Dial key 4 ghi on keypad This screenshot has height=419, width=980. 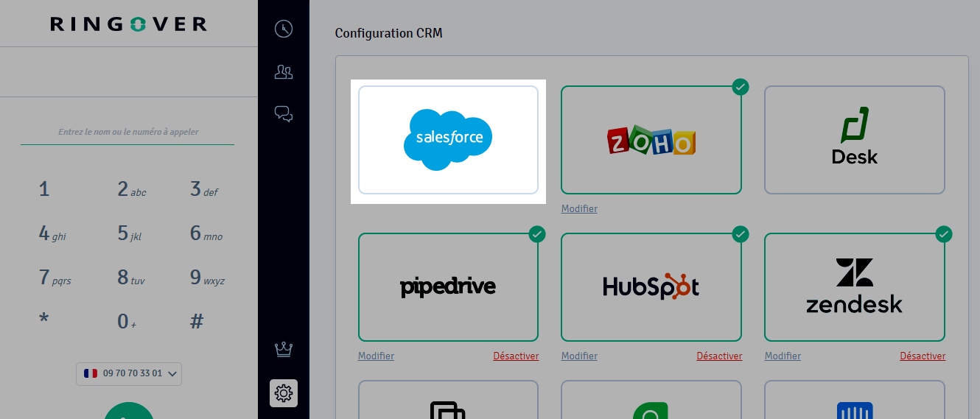pyautogui.click(x=52, y=234)
